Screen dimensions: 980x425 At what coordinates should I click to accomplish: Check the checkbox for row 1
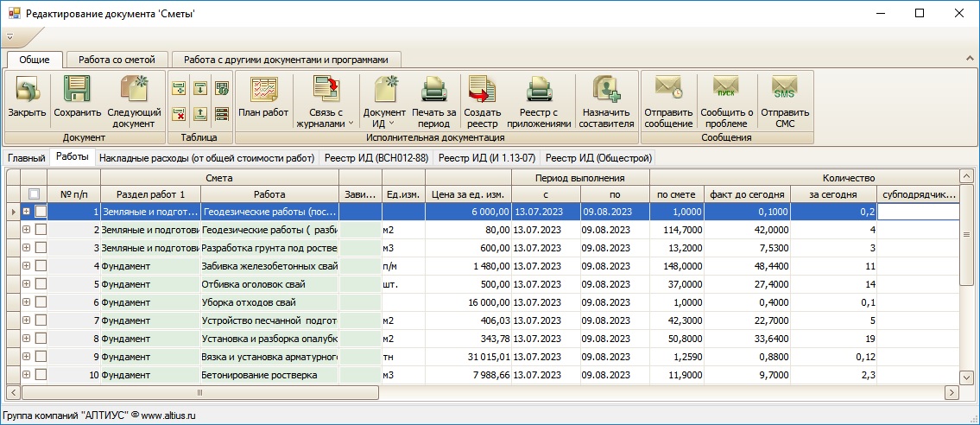click(41, 212)
